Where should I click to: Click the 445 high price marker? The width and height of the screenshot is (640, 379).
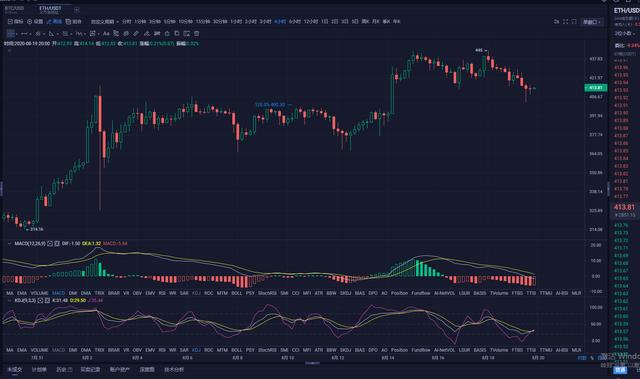coord(479,50)
